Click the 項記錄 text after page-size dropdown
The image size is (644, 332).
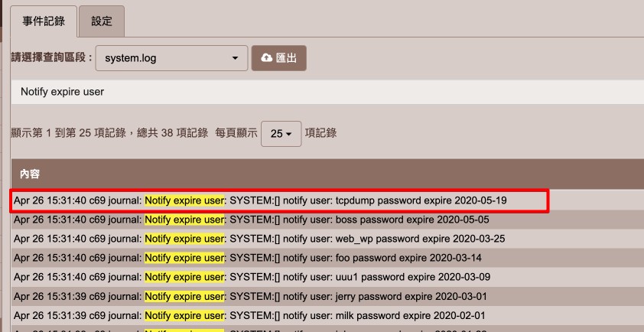(x=320, y=133)
